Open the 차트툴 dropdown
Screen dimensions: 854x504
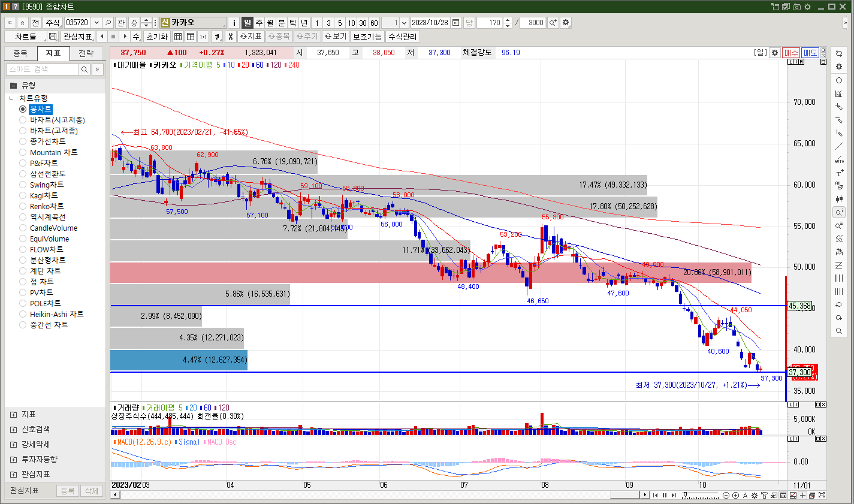pyautogui.click(x=26, y=37)
